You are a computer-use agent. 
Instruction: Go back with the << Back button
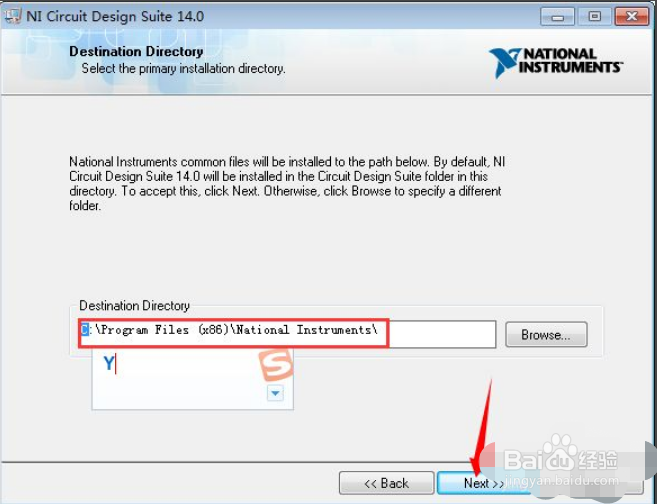pyautogui.click(x=386, y=483)
